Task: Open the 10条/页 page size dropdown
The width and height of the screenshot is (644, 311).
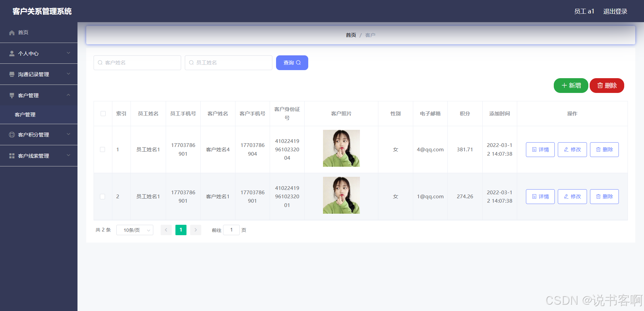Action: pyautogui.click(x=135, y=230)
